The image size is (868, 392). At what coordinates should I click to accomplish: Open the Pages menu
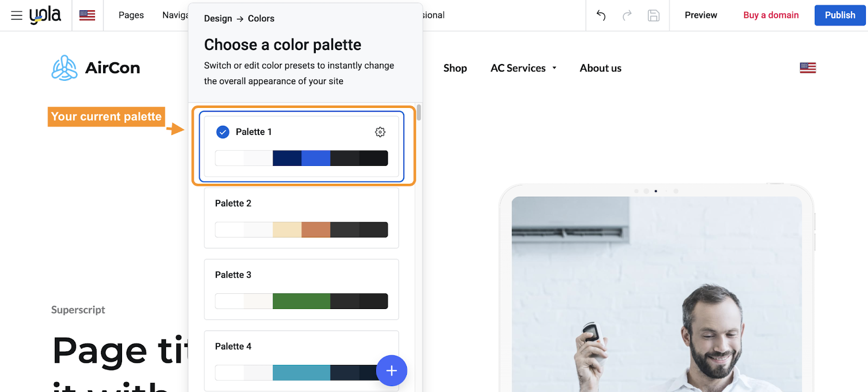coord(131,15)
